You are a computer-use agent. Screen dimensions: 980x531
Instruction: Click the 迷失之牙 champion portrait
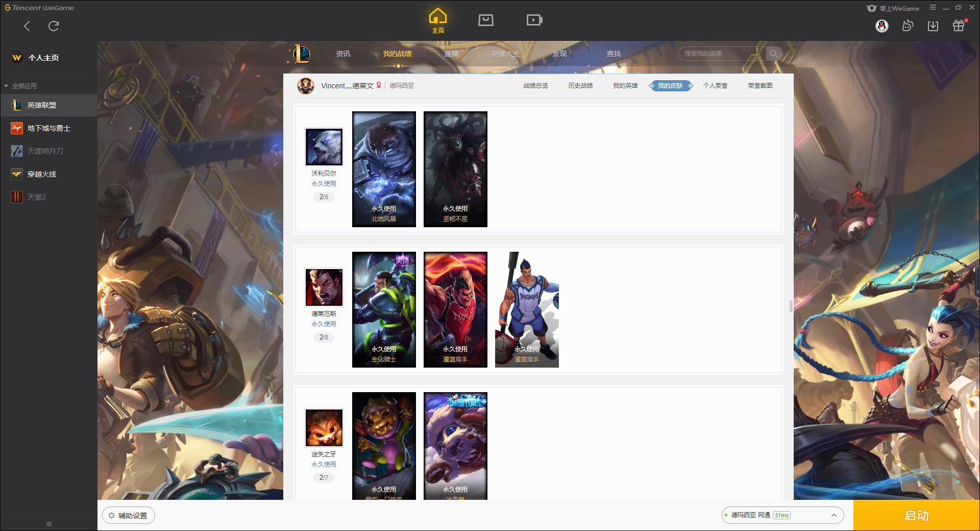tap(324, 428)
